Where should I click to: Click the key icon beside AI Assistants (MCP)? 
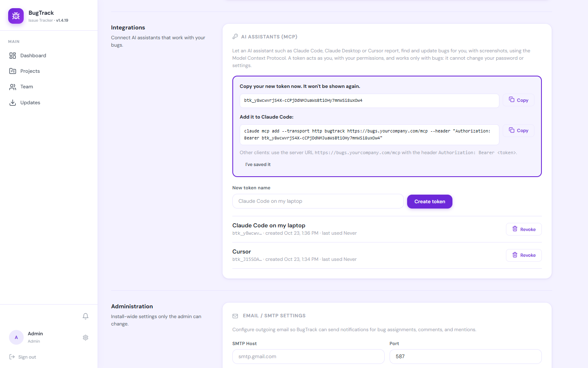point(235,36)
